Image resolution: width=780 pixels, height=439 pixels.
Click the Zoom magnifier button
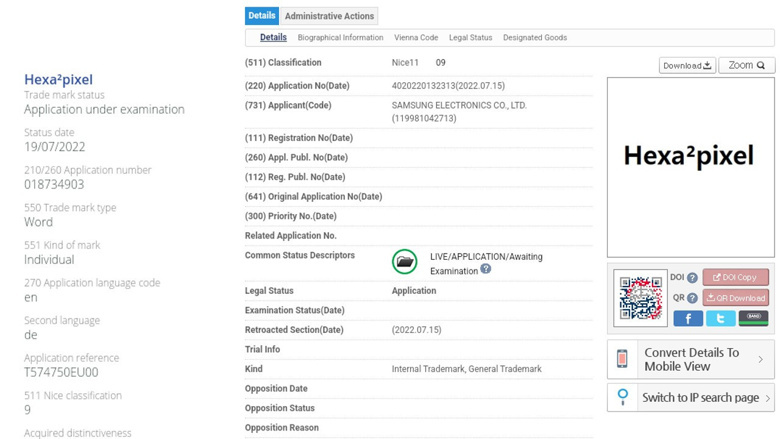(746, 66)
